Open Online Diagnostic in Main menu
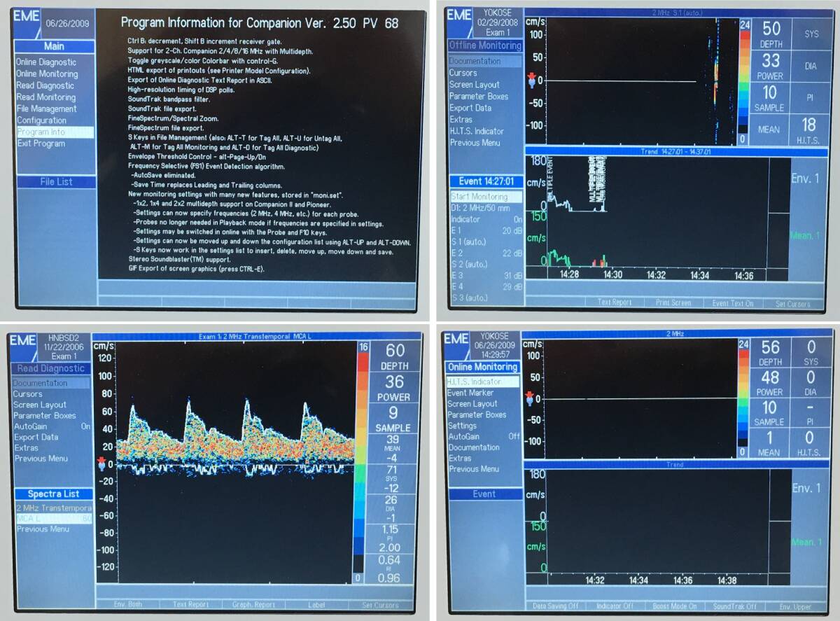The image size is (840, 621). tap(46, 62)
